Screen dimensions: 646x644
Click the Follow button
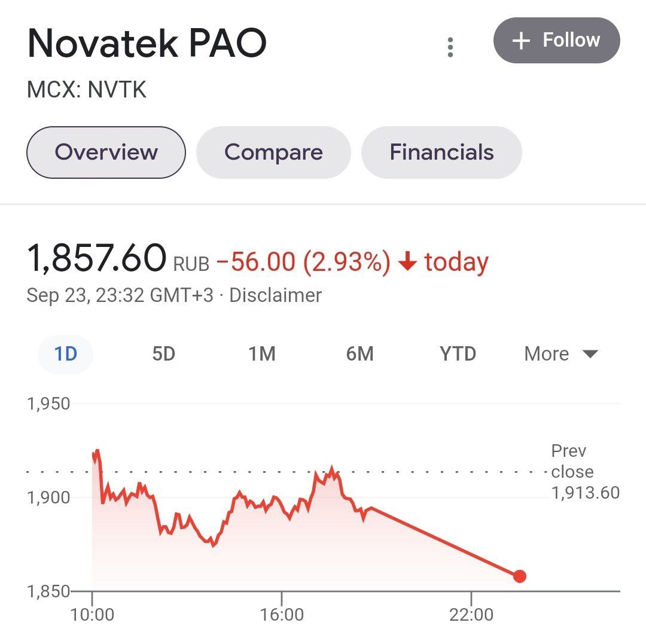point(556,42)
